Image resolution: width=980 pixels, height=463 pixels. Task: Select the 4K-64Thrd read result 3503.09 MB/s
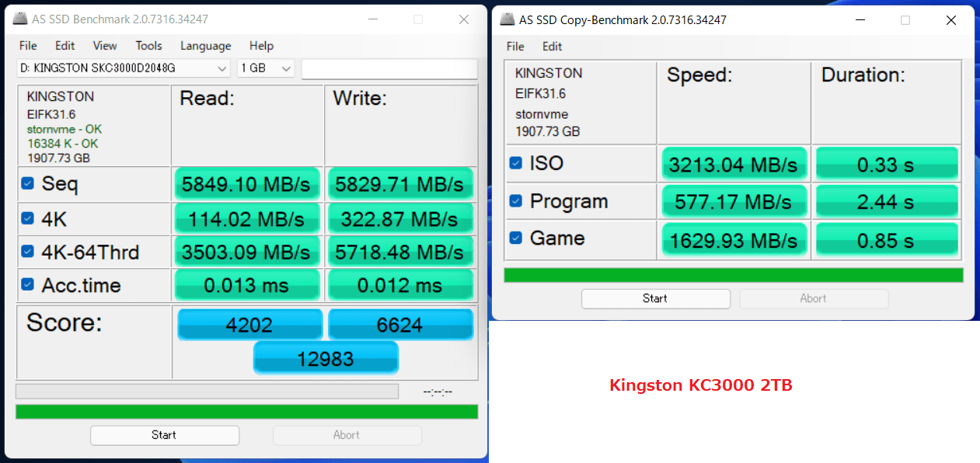(246, 252)
